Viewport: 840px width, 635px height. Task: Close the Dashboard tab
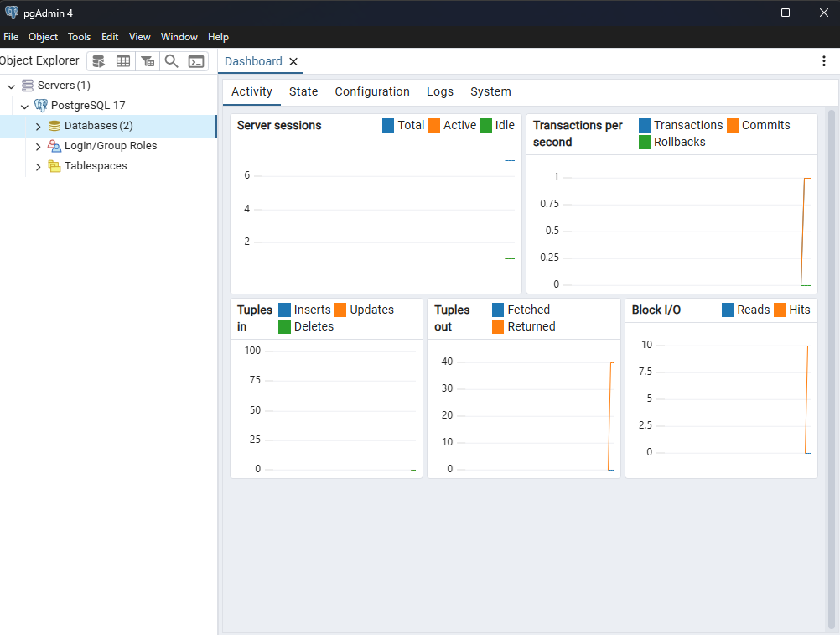click(293, 61)
